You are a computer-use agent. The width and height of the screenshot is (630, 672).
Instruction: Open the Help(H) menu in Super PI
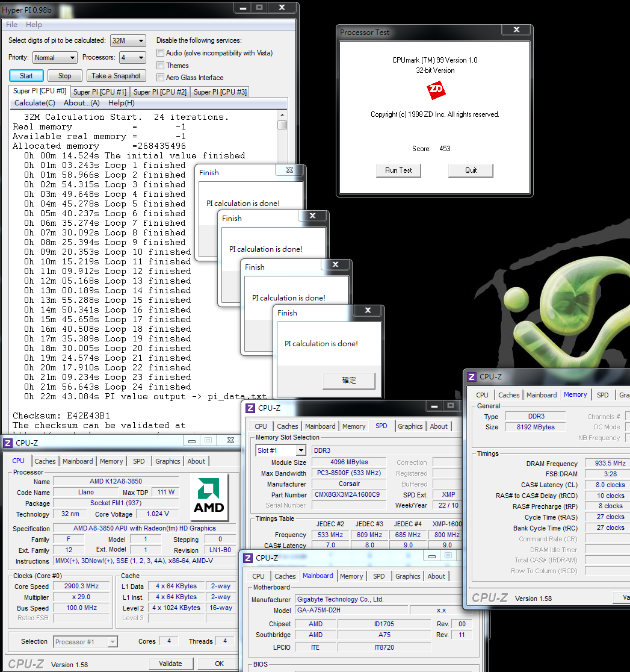click(x=121, y=103)
